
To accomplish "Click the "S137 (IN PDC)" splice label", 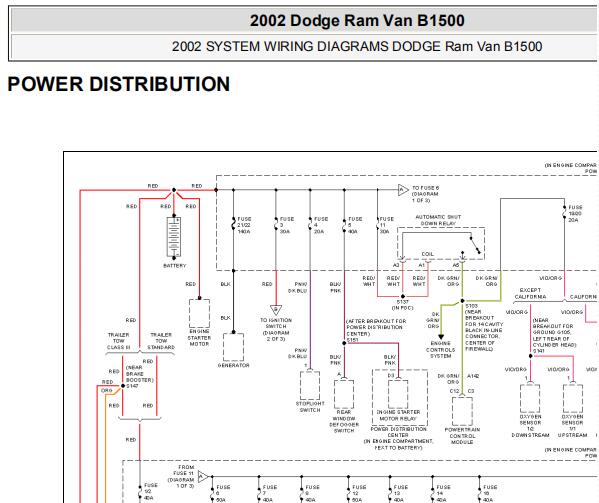I will pyautogui.click(x=403, y=304).
